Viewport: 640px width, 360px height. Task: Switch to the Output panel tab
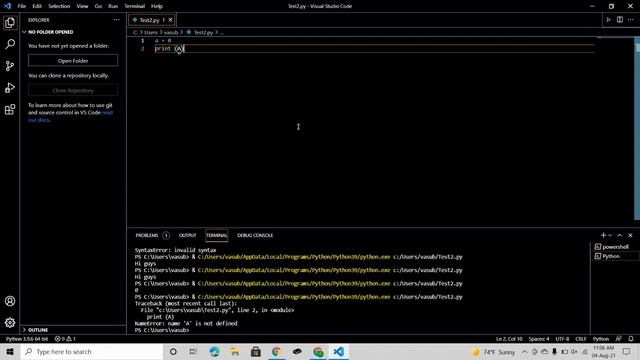click(187, 236)
